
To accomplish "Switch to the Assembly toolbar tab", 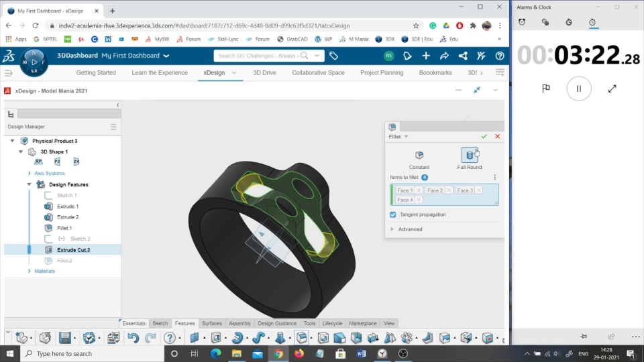I will [x=240, y=323].
